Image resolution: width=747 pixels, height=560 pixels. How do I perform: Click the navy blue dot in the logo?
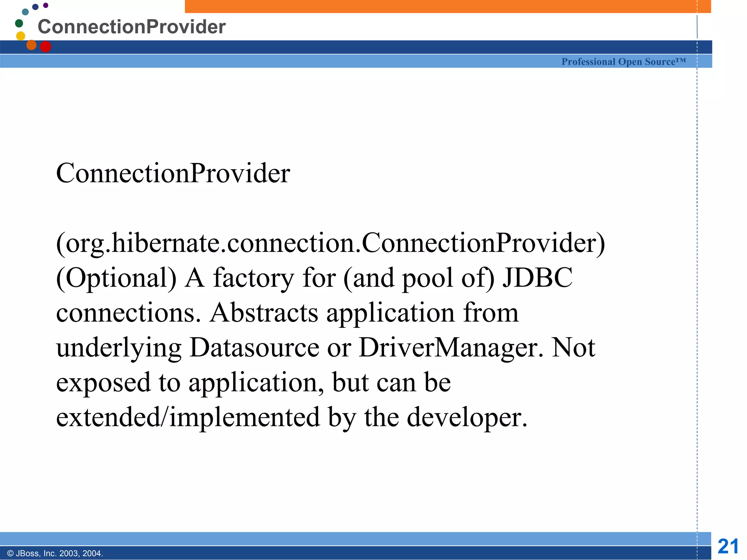[x=35, y=7]
